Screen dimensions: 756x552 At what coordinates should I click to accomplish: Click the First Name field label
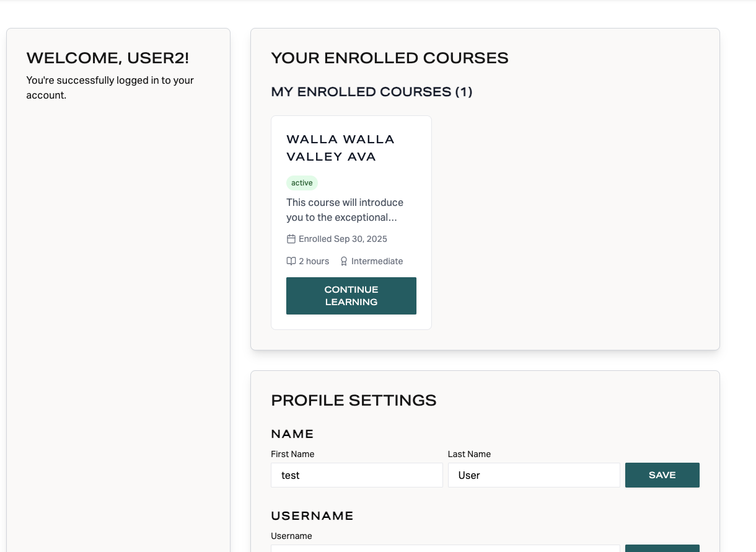[292, 454]
